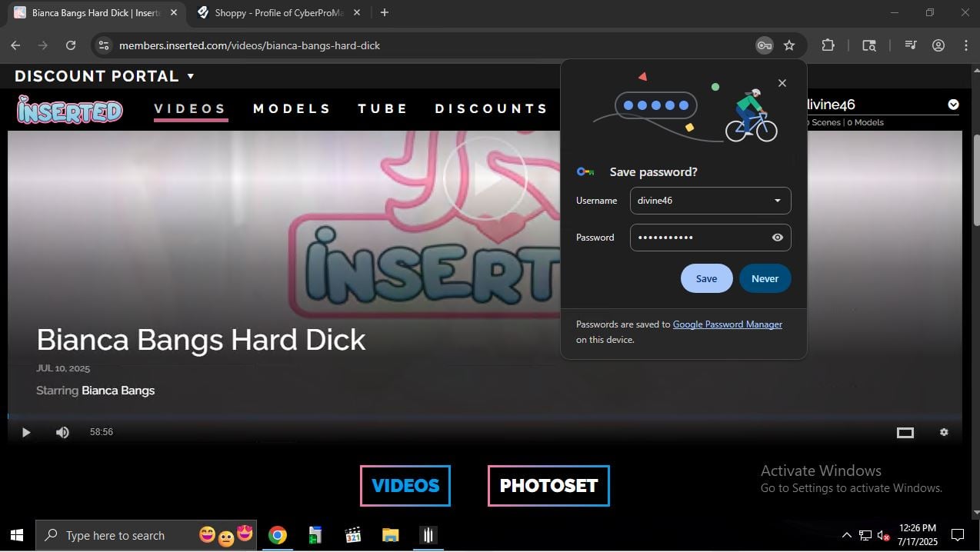The width and height of the screenshot is (980, 552).
Task: Show hidden system tray icons
Action: pyautogui.click(x=847, y=535)
